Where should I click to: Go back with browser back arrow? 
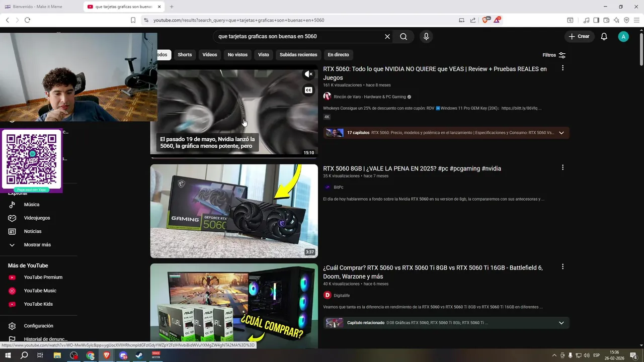click(8, 20)
